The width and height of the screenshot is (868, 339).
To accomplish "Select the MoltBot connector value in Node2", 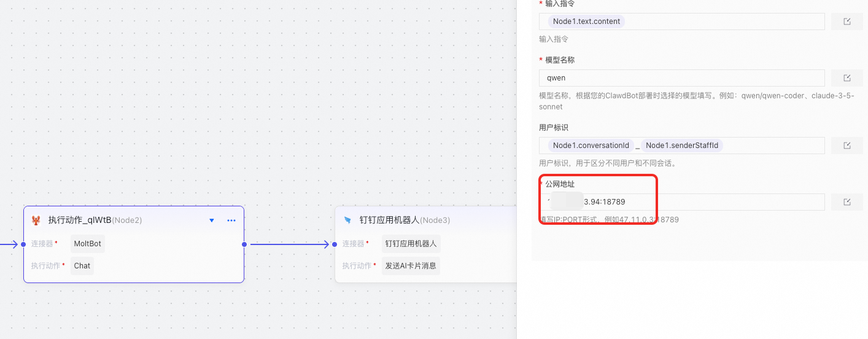I will [88, 244].
